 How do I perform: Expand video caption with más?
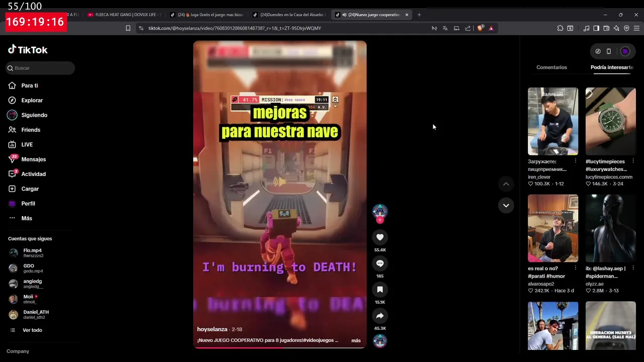pos(356,340)
